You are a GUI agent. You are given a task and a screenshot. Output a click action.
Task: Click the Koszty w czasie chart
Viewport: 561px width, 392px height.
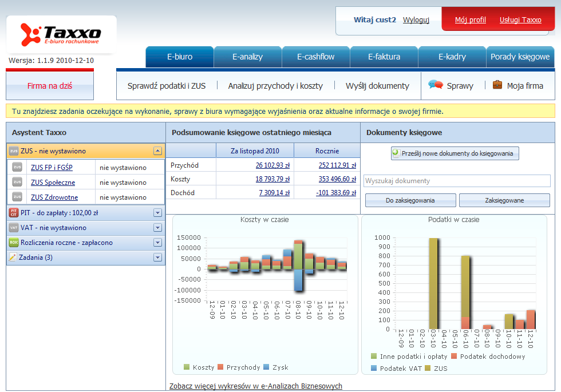point(265,294)
